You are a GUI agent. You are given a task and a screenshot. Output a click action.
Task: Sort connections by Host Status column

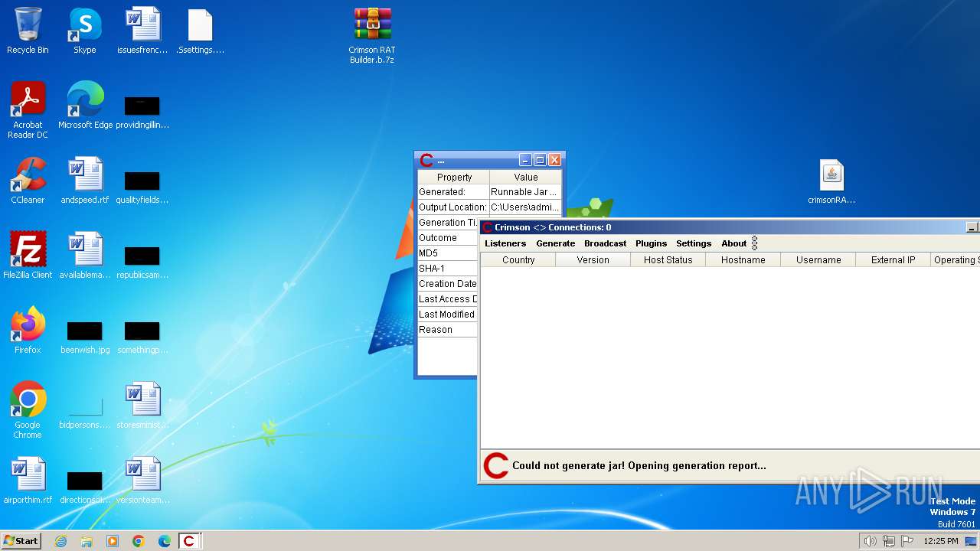click(668, 260)
